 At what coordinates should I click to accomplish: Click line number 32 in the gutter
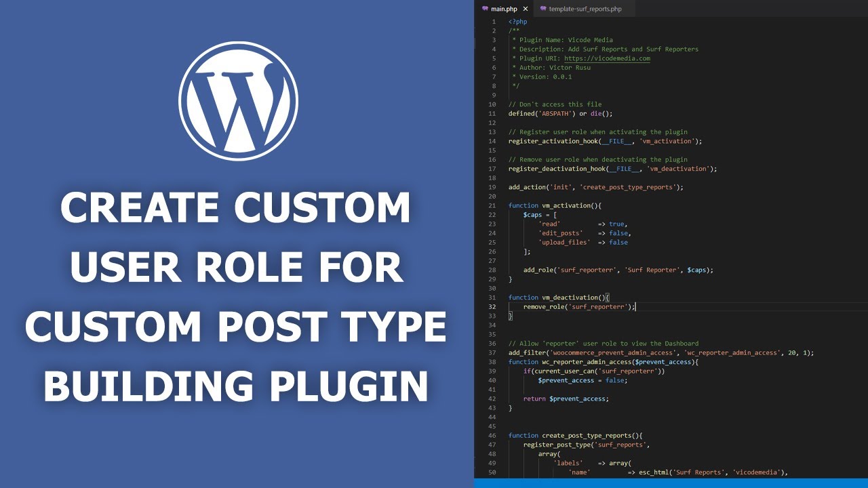[492, 306]
